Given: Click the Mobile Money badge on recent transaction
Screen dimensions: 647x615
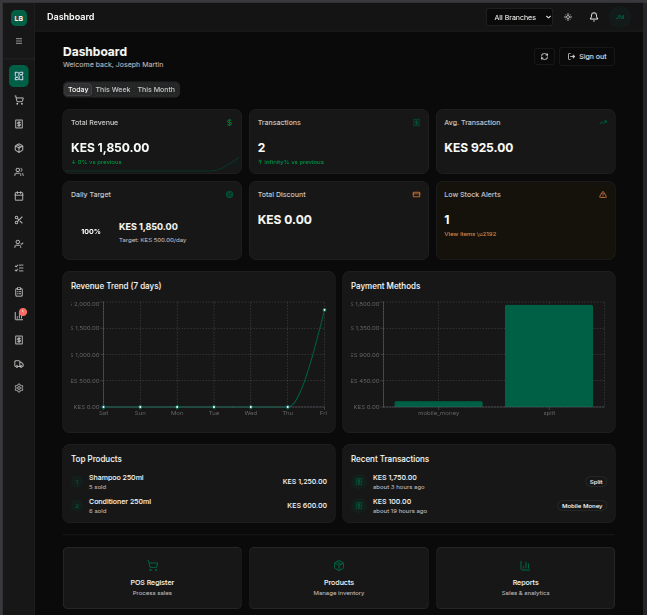Looking at the screenshot, I should click(x=582, y=506).
